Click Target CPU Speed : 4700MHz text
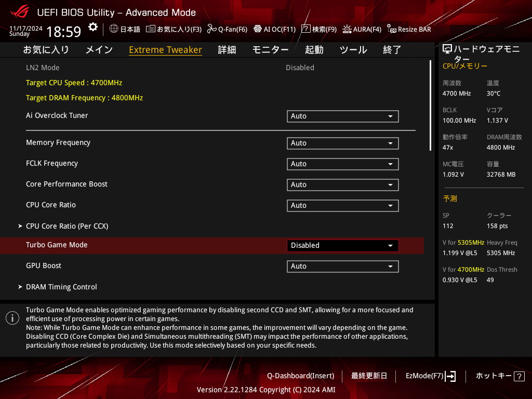The image size is (532, 399). pos(74,83)
